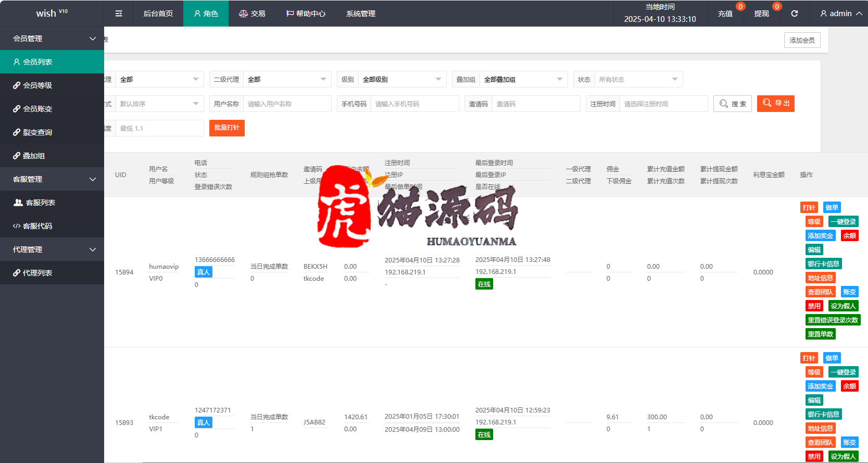Image resolution: width=868 pixels, height=463 pixels.
Task: Click 重置单数 for user humaovip
Action: click(x=821, y=334)
